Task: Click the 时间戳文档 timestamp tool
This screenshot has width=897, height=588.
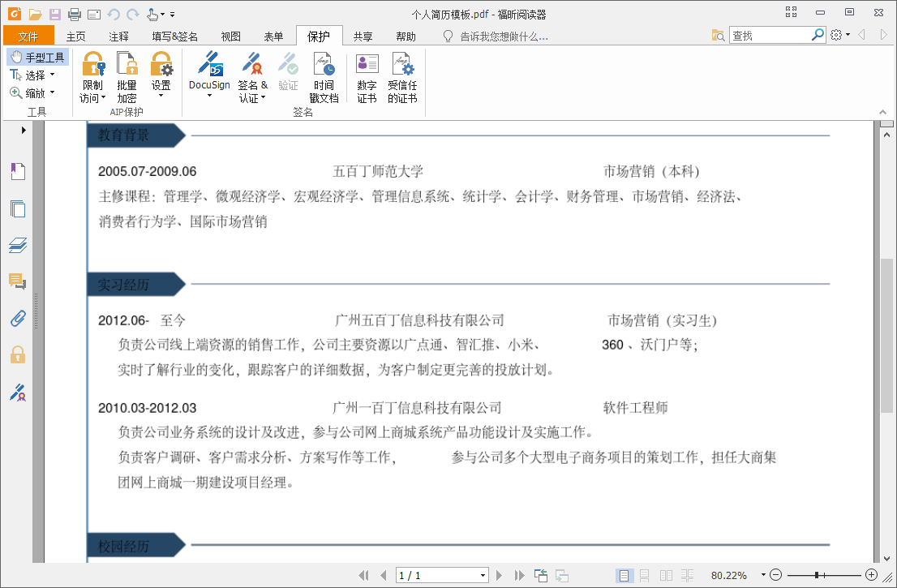Action: tap(324, 79)
